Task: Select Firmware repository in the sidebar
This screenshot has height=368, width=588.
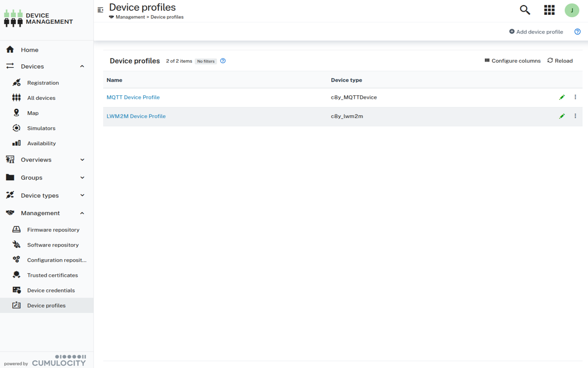Action: coord(53,229)
